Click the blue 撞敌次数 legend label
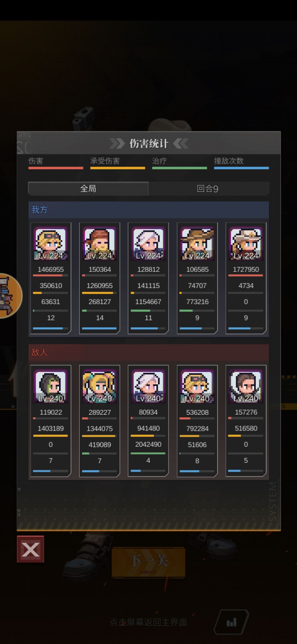The height and width of the screenshot is (644, 297). [229, 161]
